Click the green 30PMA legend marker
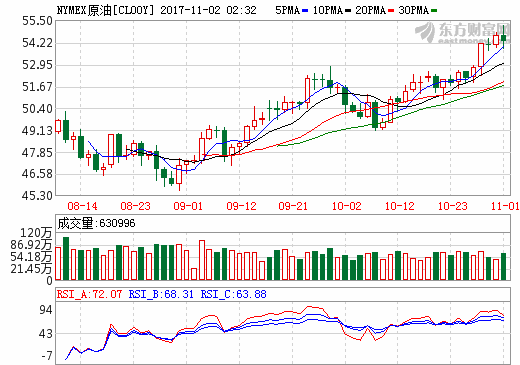 (434, 11)
